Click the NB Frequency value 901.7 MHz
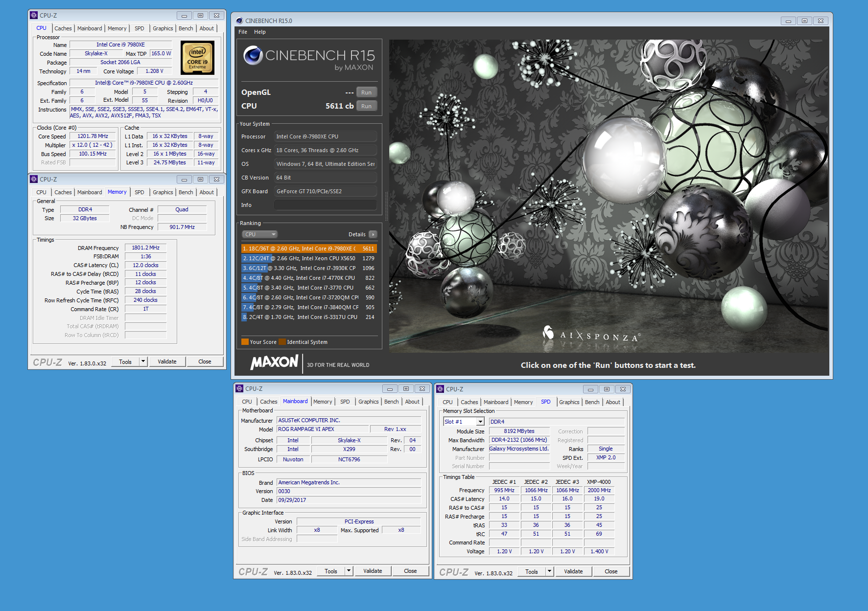Screen dimensions: 868x611 click(182, 227)
